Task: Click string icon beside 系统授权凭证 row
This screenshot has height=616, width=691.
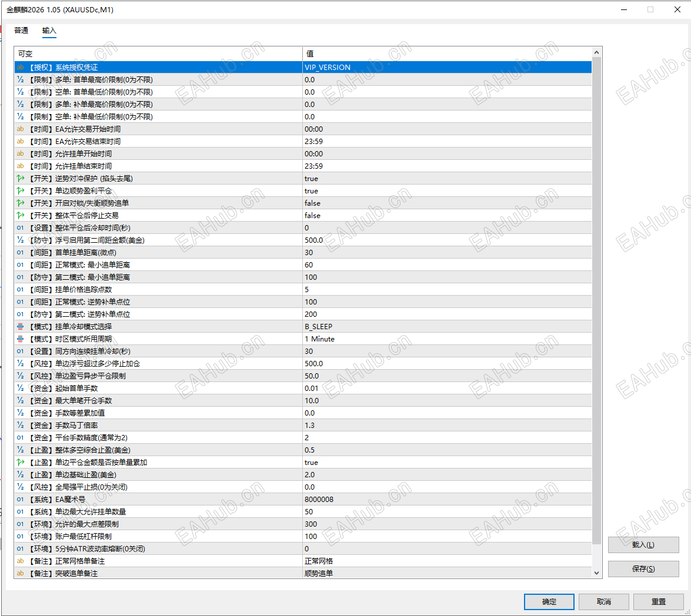Action: click(x=20, y=68)
